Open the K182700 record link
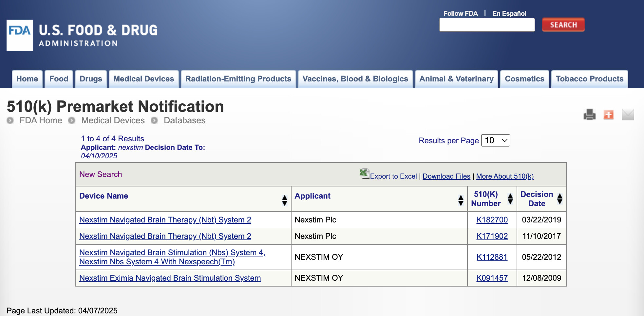Screen dimensions: 644x316 (x=492, y=220)
